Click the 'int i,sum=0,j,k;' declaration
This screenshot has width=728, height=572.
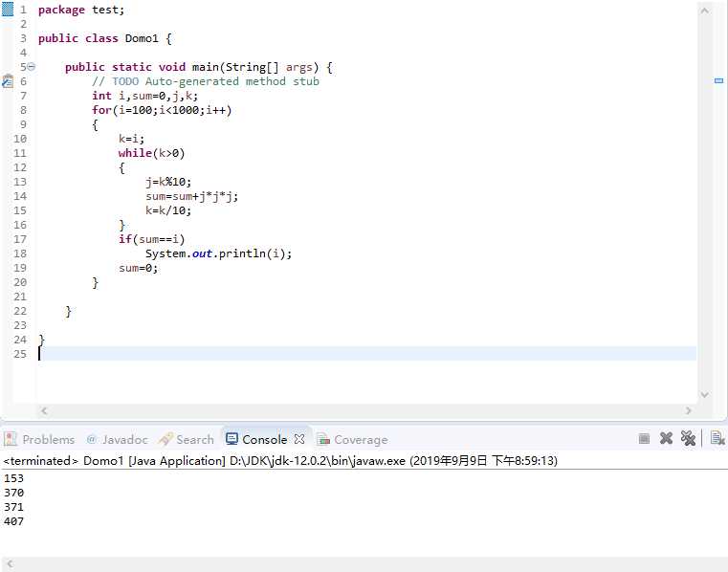coord(144,96)
